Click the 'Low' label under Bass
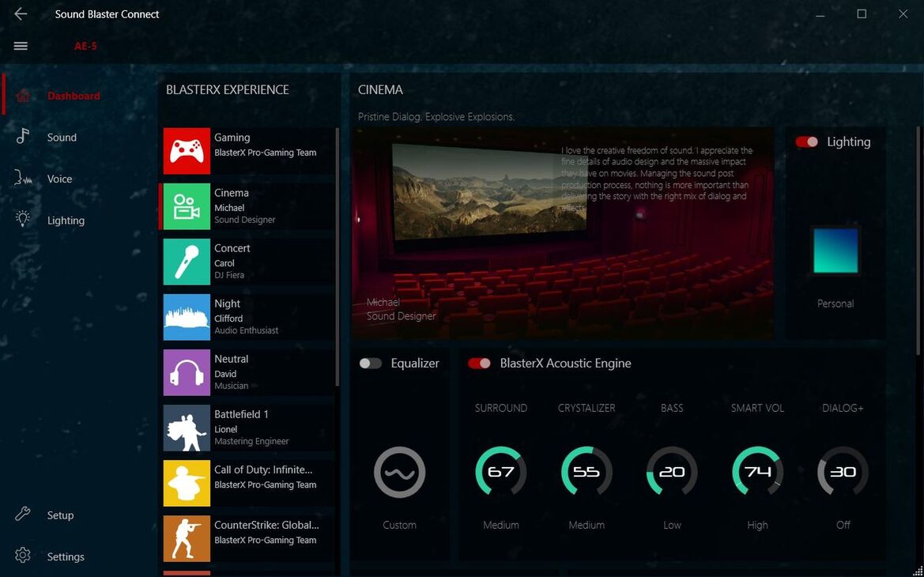The width and height of the screenshot is (924, 577). click(672, 525)
